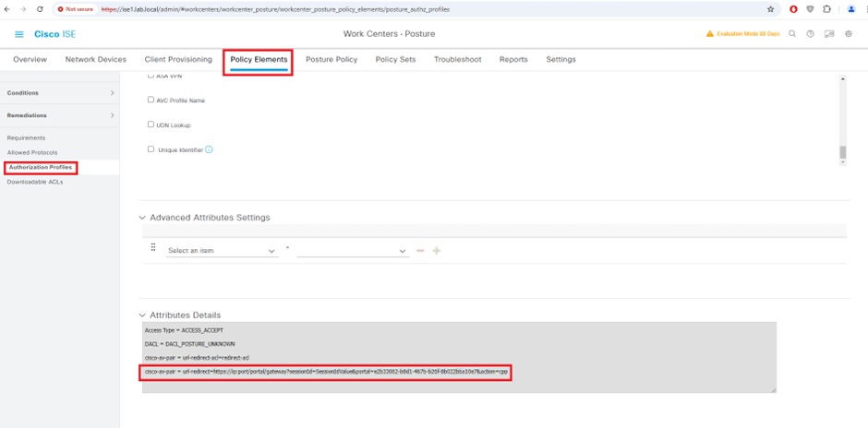Add attribute row with plus icon
The height and width of the screenshot is (428, 868).
coord(436,251)
